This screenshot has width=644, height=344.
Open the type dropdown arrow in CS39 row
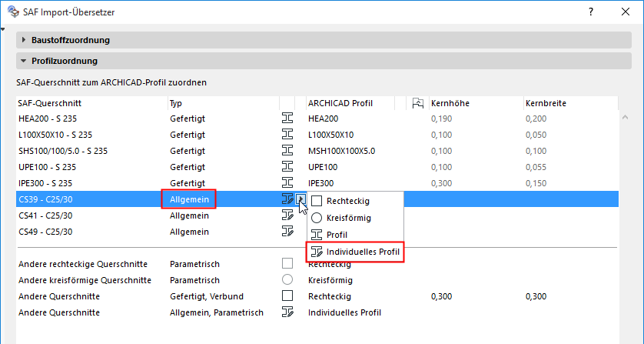(x=301, y=199)
